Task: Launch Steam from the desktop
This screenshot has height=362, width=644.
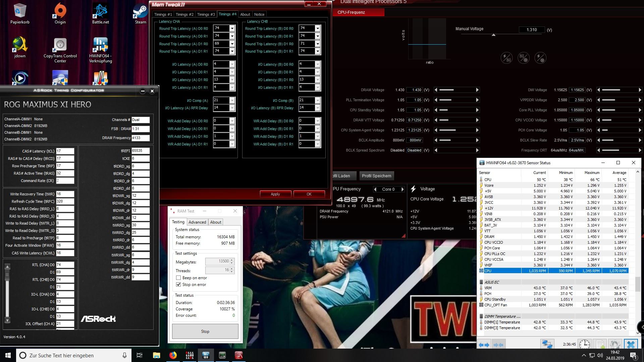Action: click(140, 13)
